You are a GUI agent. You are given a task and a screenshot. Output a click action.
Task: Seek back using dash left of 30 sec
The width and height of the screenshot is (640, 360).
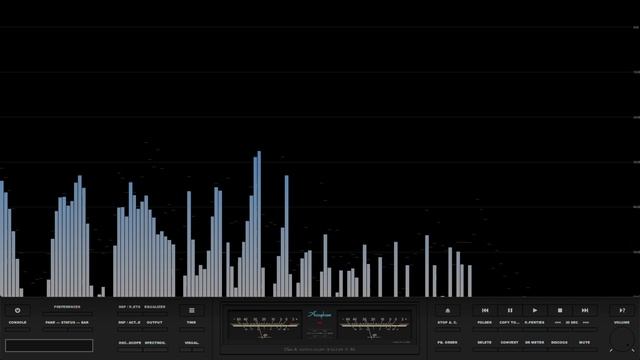[x=558, y=322]
